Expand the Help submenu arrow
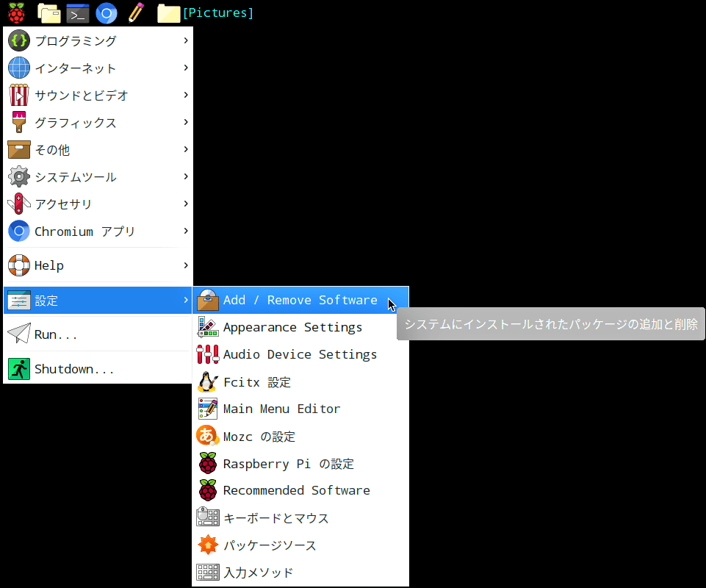706x588 pixels. point(186,265)
